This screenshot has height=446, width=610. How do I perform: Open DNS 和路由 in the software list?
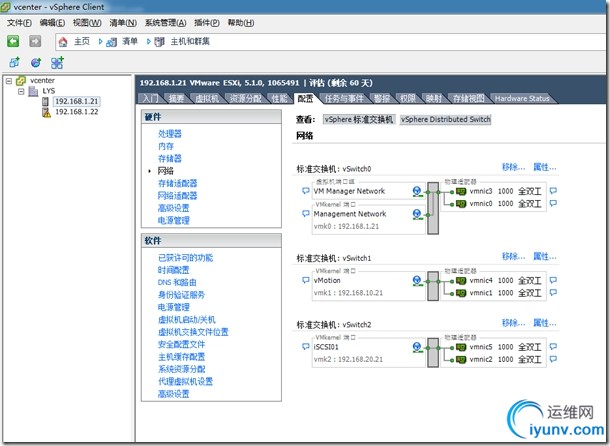pos(177,283)
